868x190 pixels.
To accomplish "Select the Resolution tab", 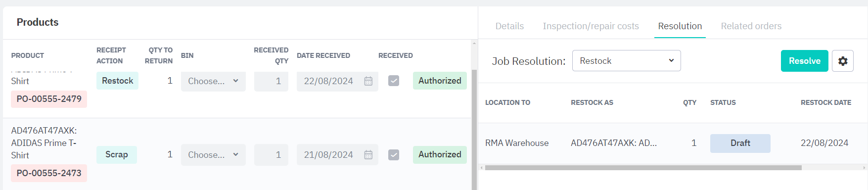I will tap(680, 26).
